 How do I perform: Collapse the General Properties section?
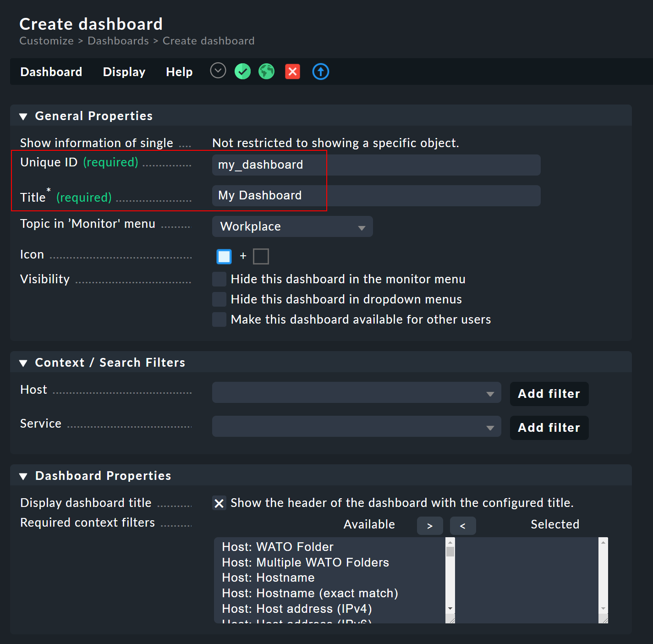pos(23,116)
